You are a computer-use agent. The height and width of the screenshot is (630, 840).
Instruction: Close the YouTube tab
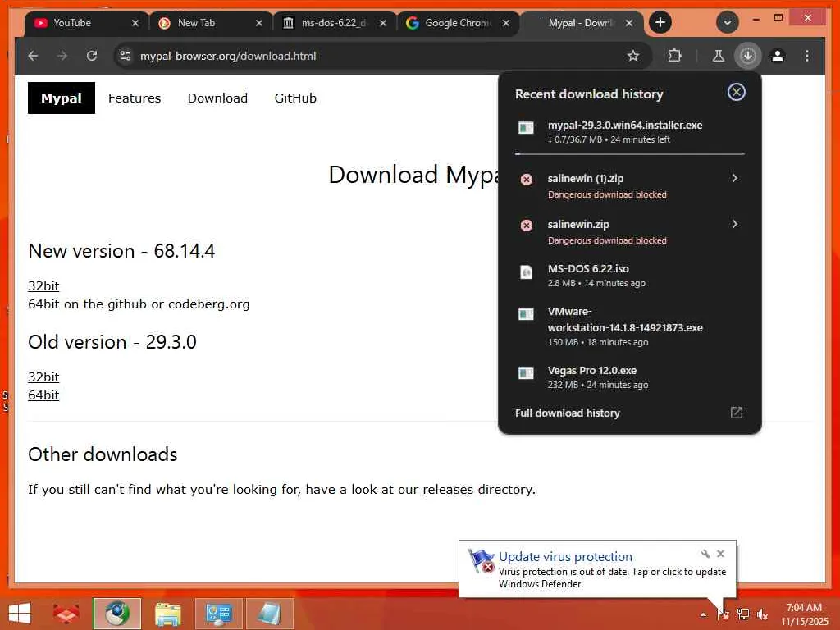135,23
